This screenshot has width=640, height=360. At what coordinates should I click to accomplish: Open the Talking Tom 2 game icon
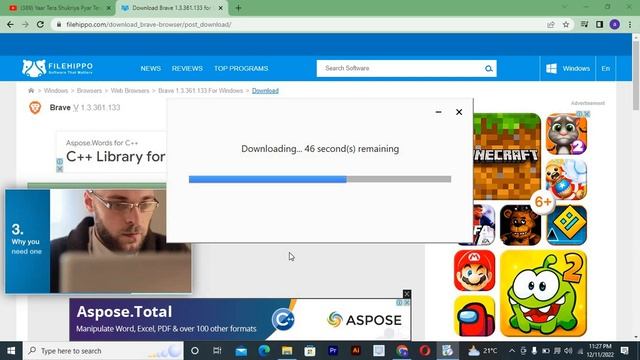pyautogui.click(x=566, y=134)
